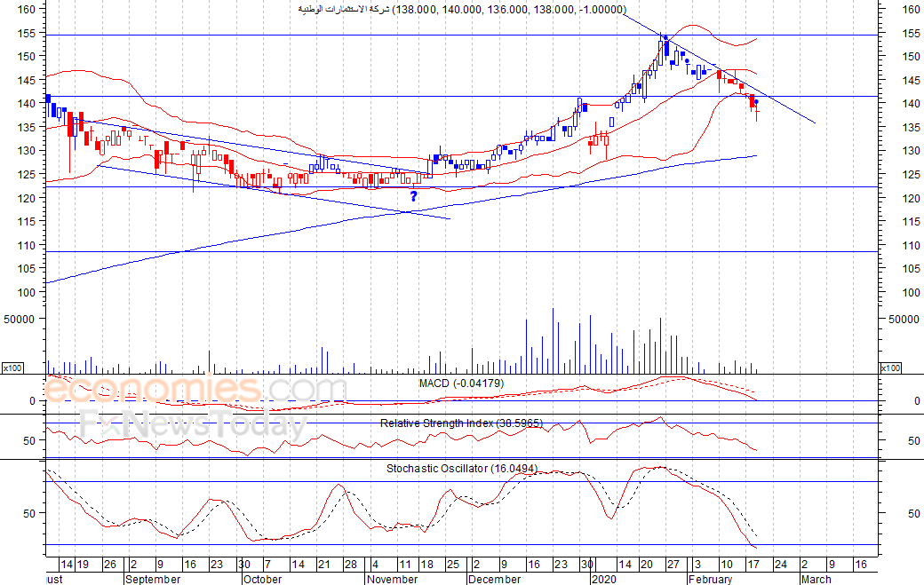This screenshot has height=585, width=924.
Task: Click date label 28 on the time axis
Action: 351,565
